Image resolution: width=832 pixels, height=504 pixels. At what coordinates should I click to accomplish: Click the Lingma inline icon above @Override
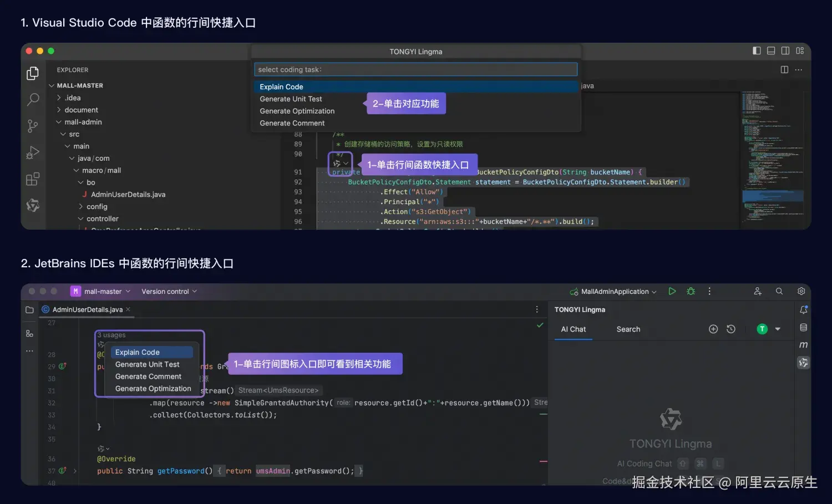pyautogui.click(x=103, y=449)
